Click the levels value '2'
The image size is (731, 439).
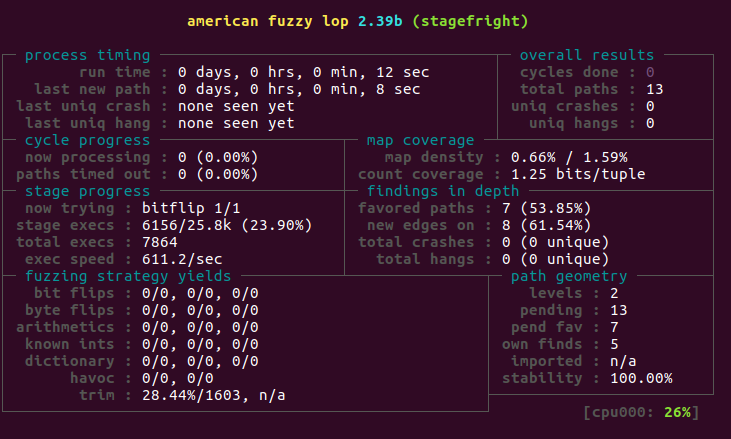pyautogui.click(x=614, y=293)
